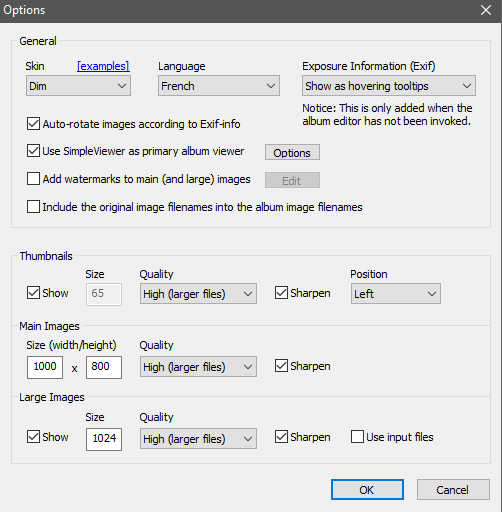Confirm settings with the OK button
502x512 pixels.
pyautogui.click(x=367, y=490)
